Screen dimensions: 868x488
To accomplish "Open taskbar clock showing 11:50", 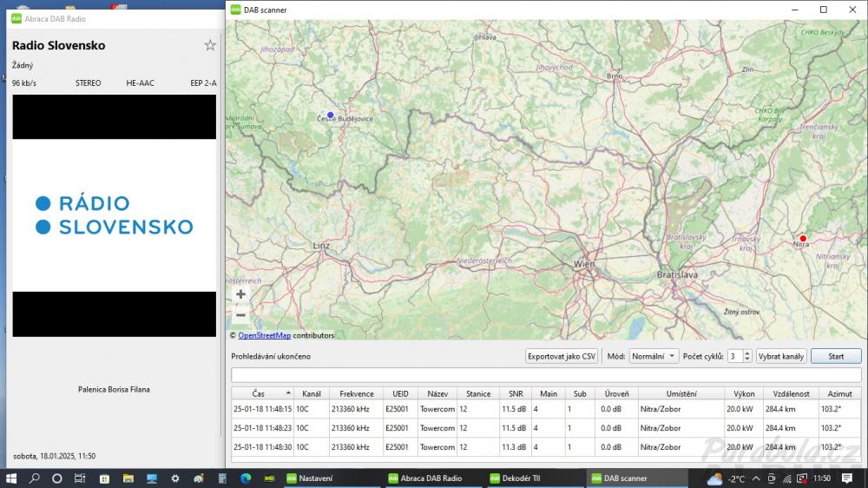I will click(822, 478).
